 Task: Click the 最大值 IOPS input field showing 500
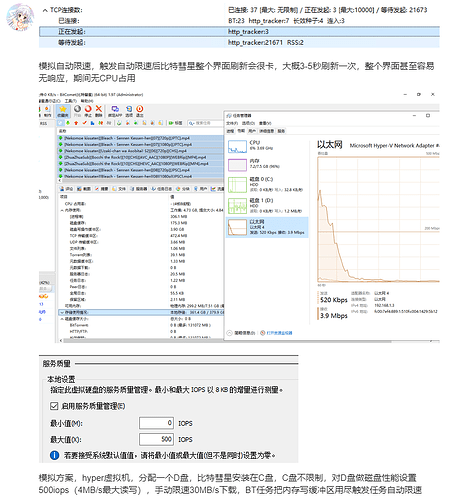click(156, 439)
